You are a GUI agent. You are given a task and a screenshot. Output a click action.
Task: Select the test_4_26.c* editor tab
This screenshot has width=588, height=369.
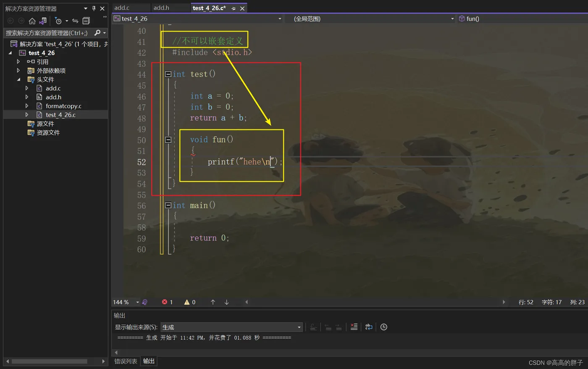tap(209, 8)
